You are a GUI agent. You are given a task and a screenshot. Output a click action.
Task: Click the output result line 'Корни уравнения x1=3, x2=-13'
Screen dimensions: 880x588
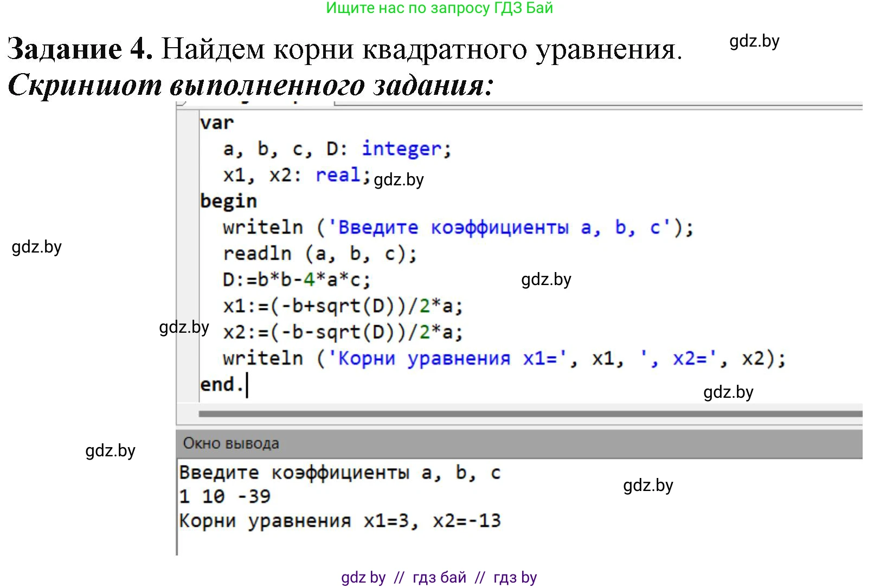click(340, 521)
